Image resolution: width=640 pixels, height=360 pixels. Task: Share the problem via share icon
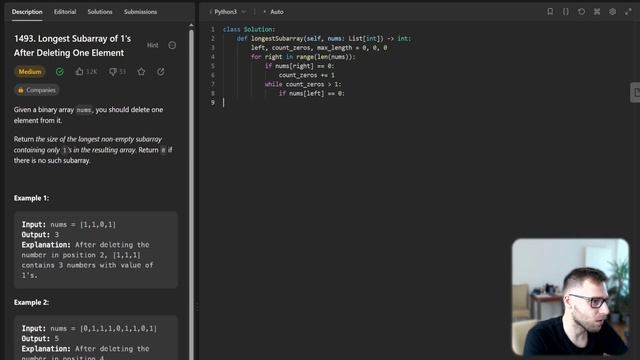161,72
